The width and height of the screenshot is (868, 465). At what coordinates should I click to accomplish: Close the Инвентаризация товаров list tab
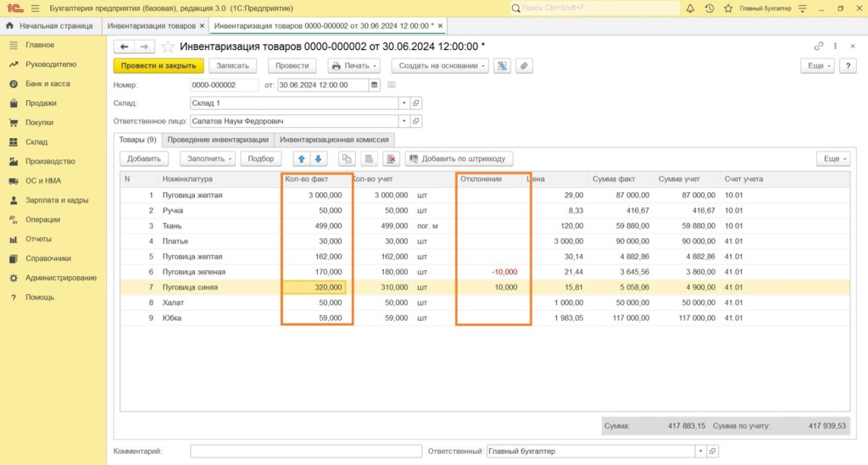pyautogui.click(x=202, y=26)
